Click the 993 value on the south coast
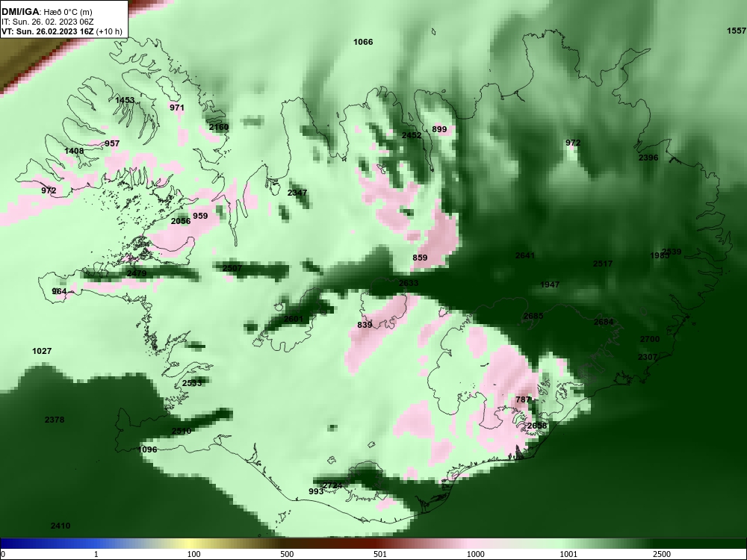Viewport: 747px width, 560px height. 316,491
